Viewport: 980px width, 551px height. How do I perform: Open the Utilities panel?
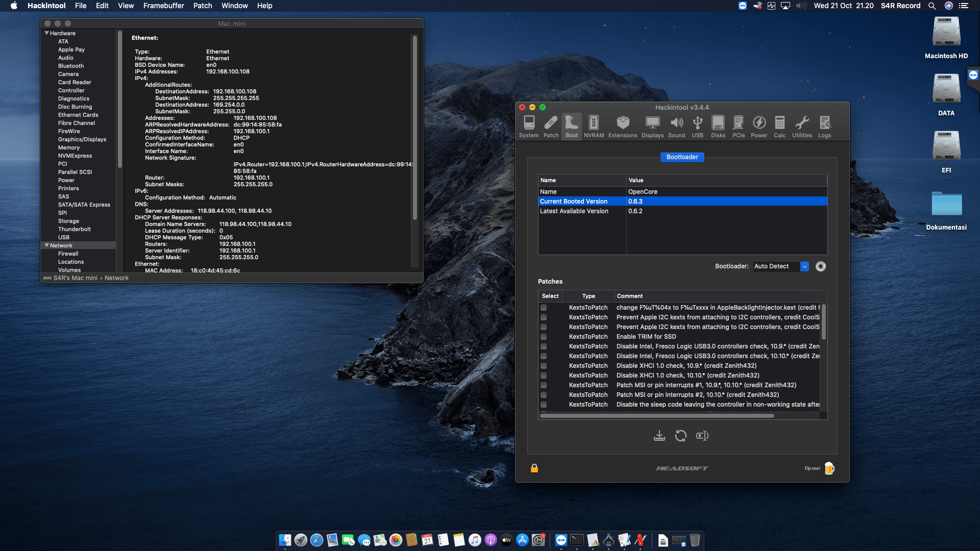pyautogui.click(x=802, y=126)
